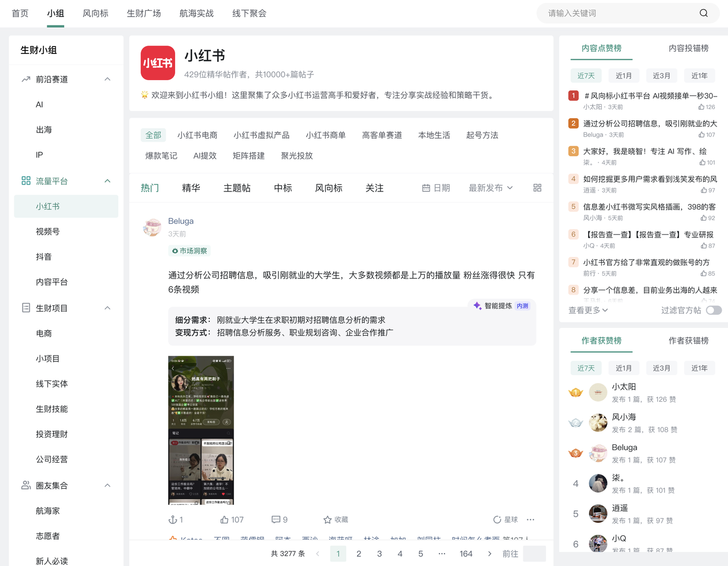
Task: Jump to last page 164
Action: [x=466, y=553]
